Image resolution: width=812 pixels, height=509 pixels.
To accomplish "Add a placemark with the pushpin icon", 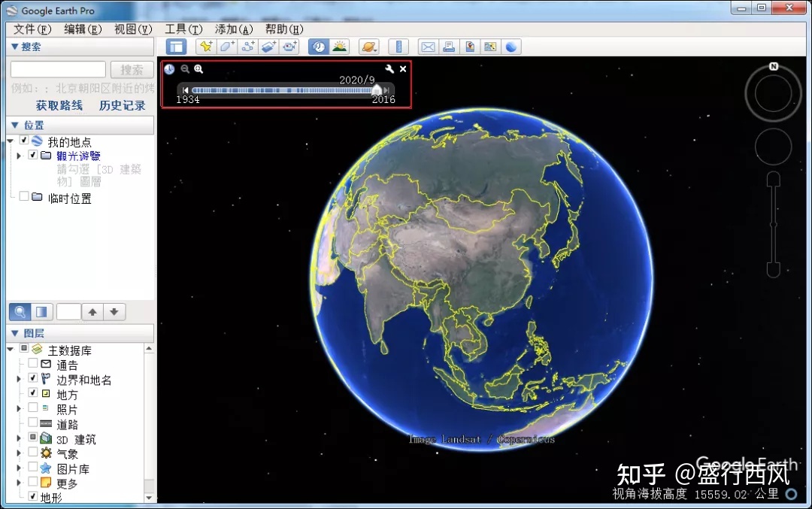I will pos(205,47).
